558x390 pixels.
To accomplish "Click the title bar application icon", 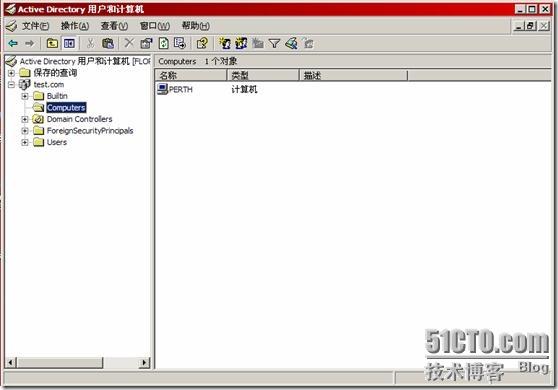I will point(11,9).
